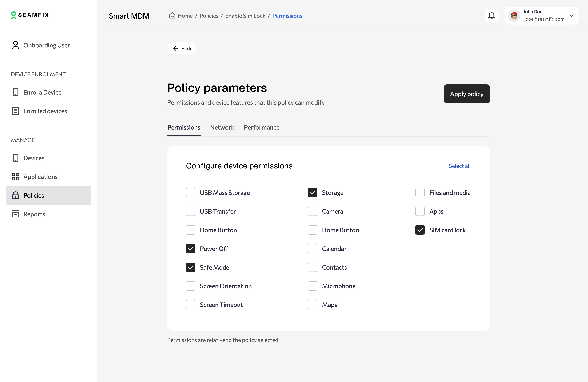Expand the John Doe account dropdown
This screenshot has width=588, height=382.
(x=571, y=16)
